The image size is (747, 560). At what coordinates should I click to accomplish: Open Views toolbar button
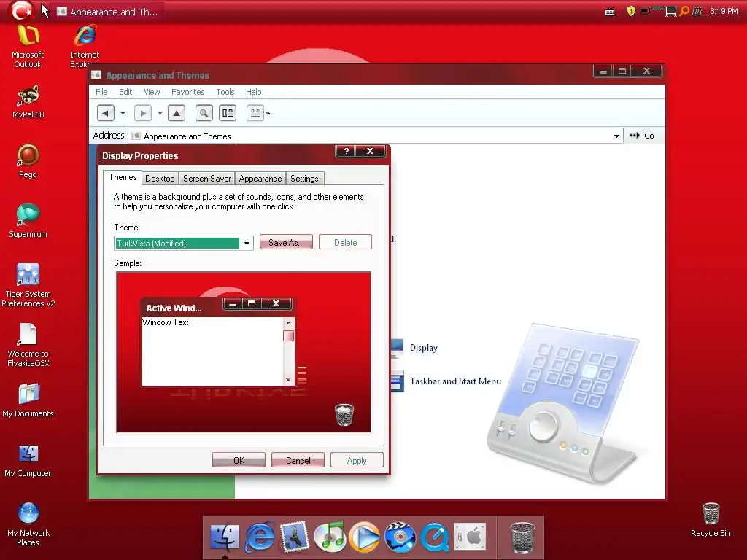click(x=256, y=113)
